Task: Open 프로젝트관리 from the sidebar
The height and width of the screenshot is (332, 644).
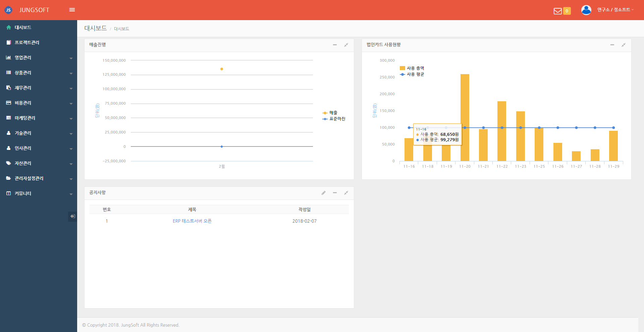Action: [27, 43]
